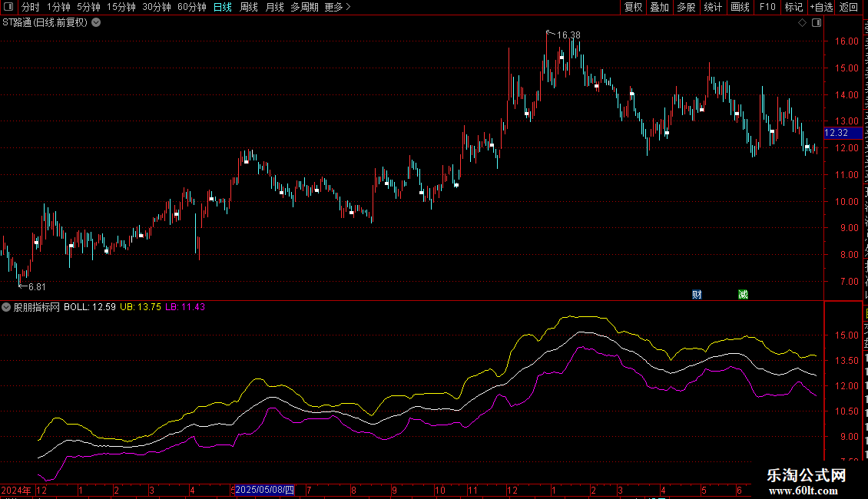The height and width of the screenshot is (499, 868).
Task: Click the 叠加 overlay button
Action: coord(659,7)
